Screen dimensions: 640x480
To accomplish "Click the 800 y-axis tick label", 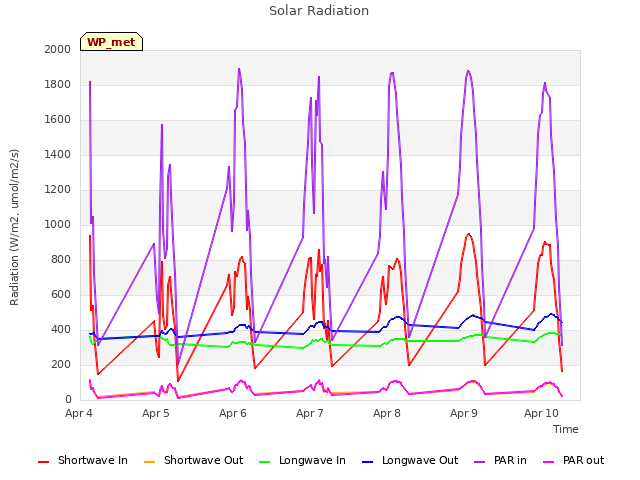I will coord(61,260).
